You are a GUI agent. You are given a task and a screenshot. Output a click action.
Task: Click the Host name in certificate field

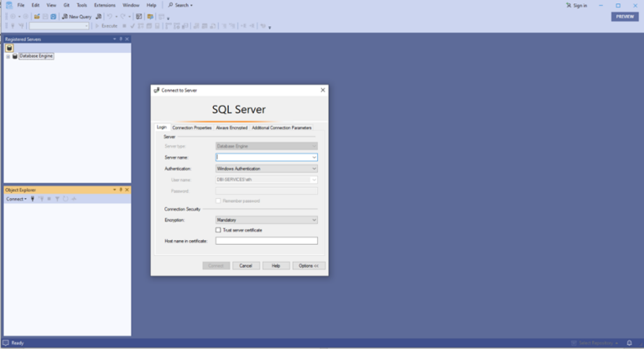(266, 241)
